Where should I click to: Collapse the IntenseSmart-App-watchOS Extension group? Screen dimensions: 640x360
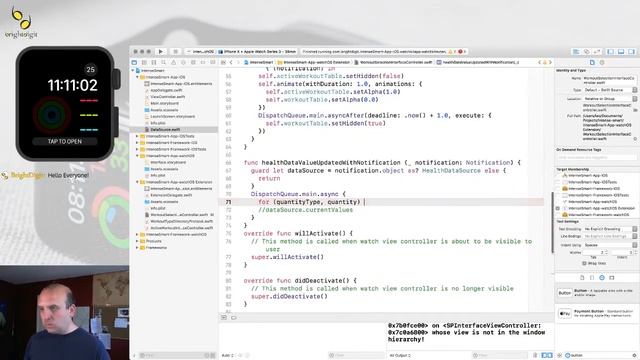pyautogui.click(x=138, y=182)
